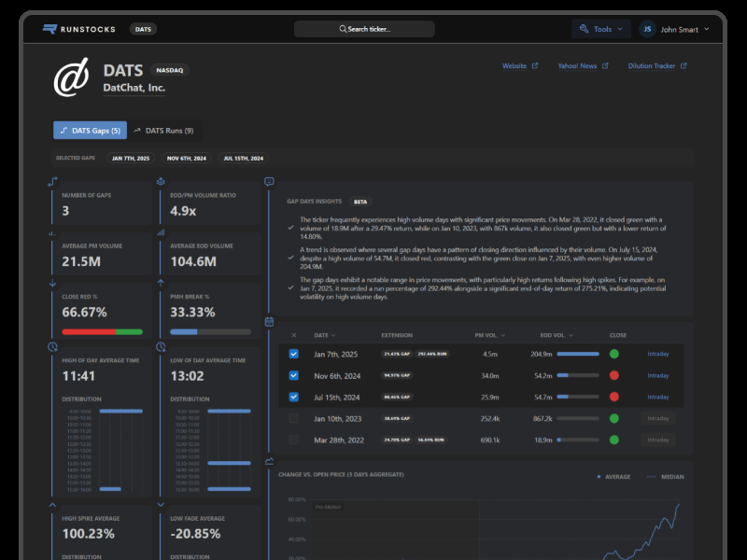Image resolution: width=747 pixels, height=560 pixels.
Task: Click the BETA badge next to Gap Days Insights
Action: [360, 202]
